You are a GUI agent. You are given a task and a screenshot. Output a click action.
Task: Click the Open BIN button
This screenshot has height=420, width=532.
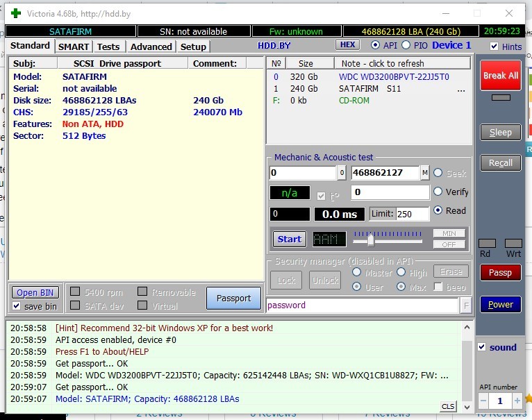click(x=35, y=292)
